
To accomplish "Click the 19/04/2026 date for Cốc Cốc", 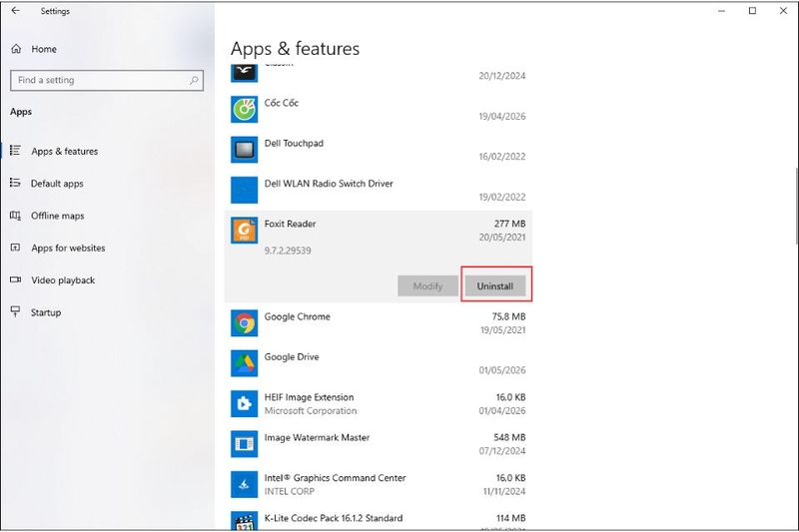I will coord(502,116).
